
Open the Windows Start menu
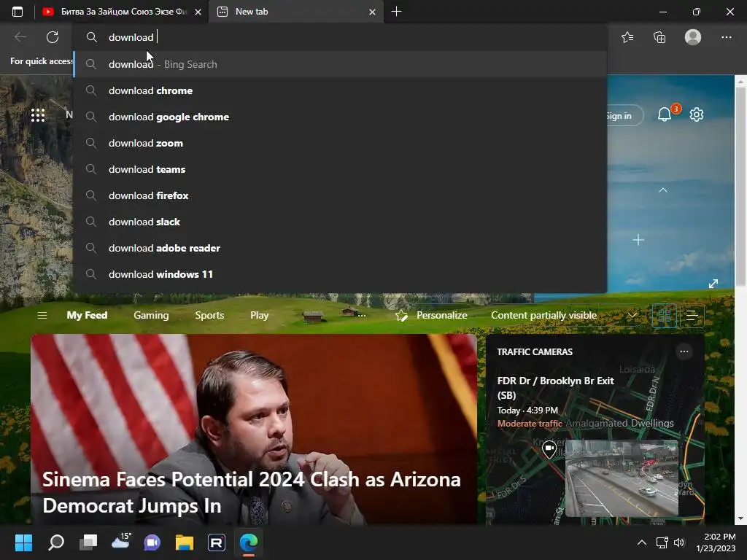point(23,542)
